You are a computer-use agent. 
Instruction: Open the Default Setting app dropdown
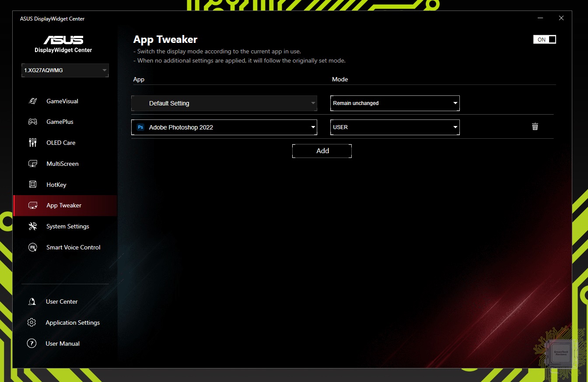[224, 103]
